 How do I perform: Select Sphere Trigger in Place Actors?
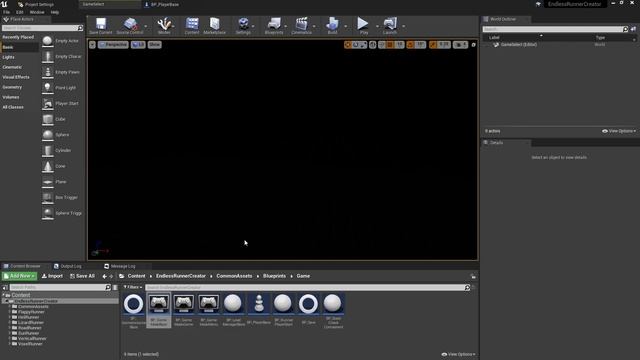(61, 213)
